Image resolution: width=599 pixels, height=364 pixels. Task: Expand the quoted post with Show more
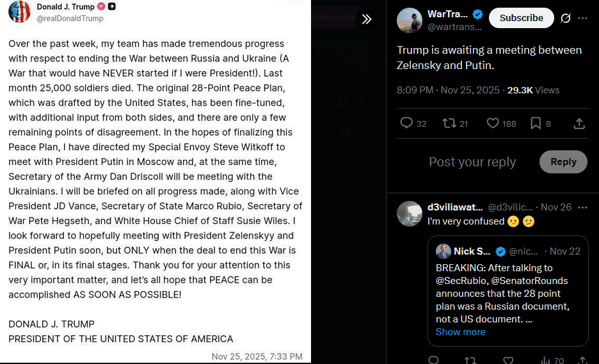(460, 332)
